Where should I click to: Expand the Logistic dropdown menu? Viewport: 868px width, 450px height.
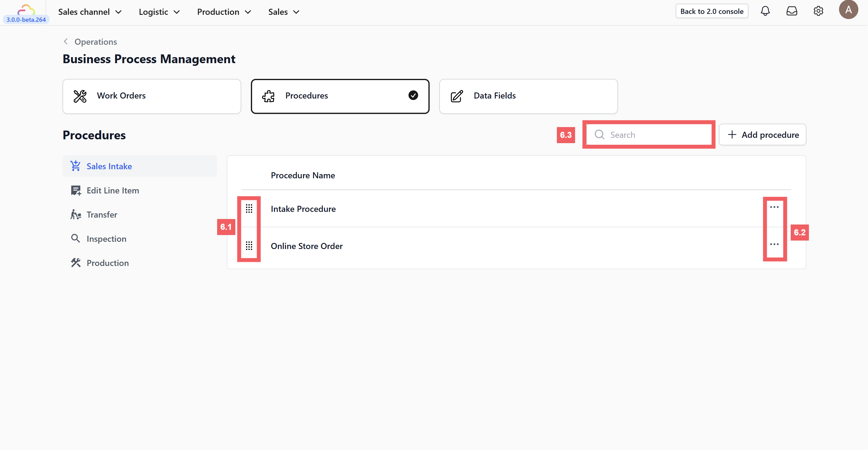tap(159, 12)
